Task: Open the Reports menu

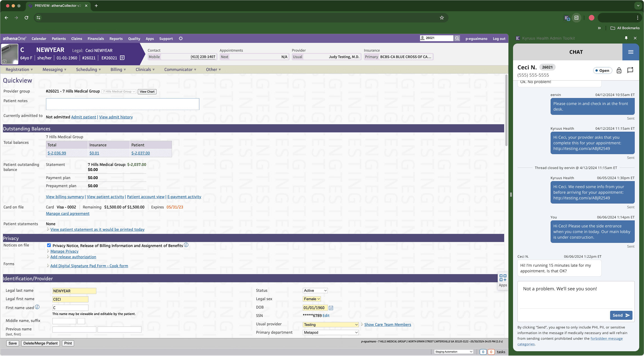Action: point(116,39)
